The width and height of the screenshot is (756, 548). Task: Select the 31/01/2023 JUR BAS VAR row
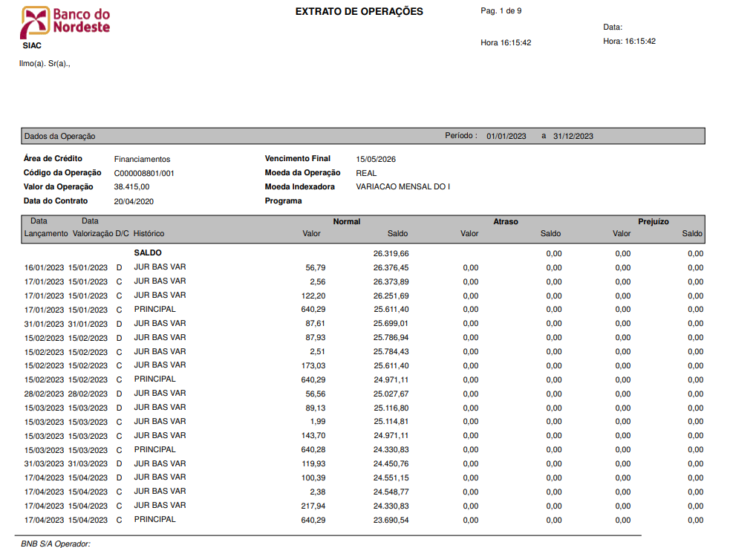364,324
